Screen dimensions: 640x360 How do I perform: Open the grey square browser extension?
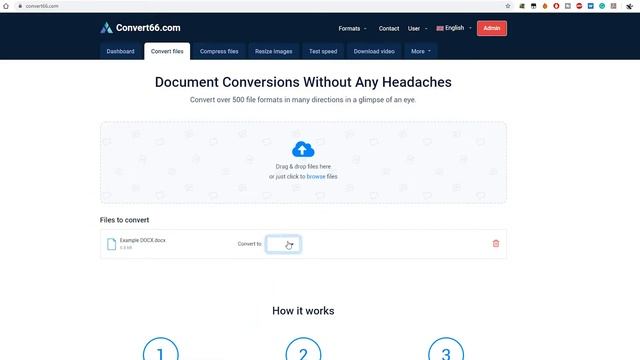click(568, 6)
